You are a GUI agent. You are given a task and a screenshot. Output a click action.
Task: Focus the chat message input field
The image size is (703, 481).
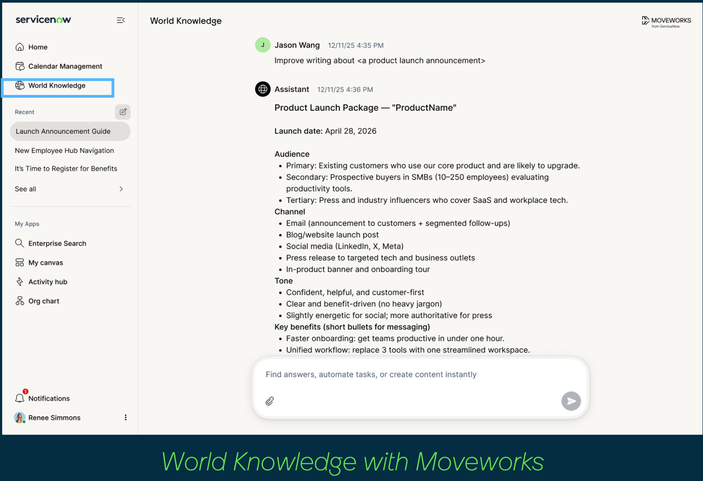[x=420, y=375]
